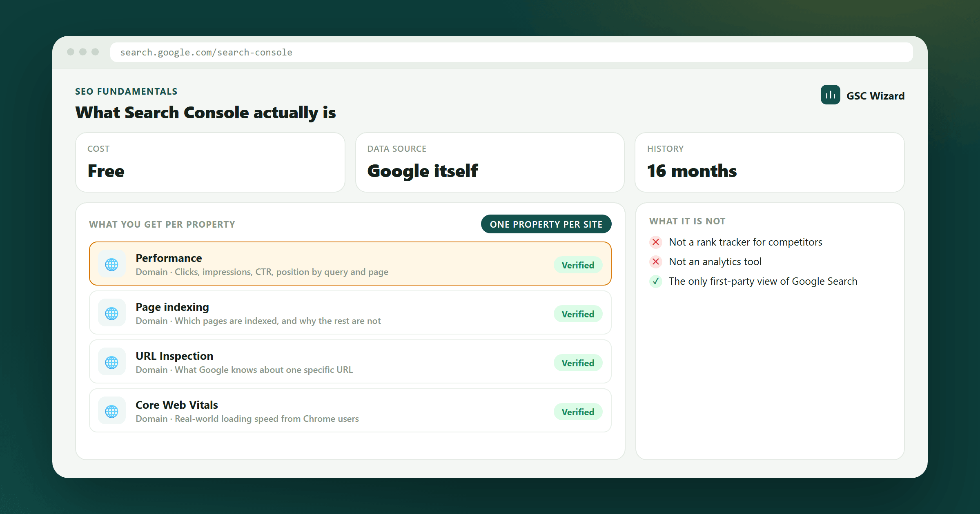Screen dimensions: 980x514
Task: Click the red X next to rank tracker line
Action: click(x=656, y=242)
